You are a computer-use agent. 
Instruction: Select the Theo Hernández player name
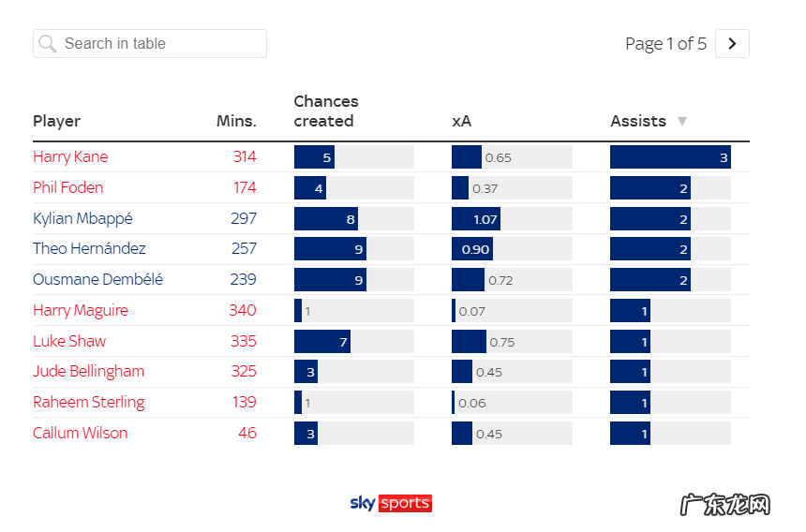[89, 248]
